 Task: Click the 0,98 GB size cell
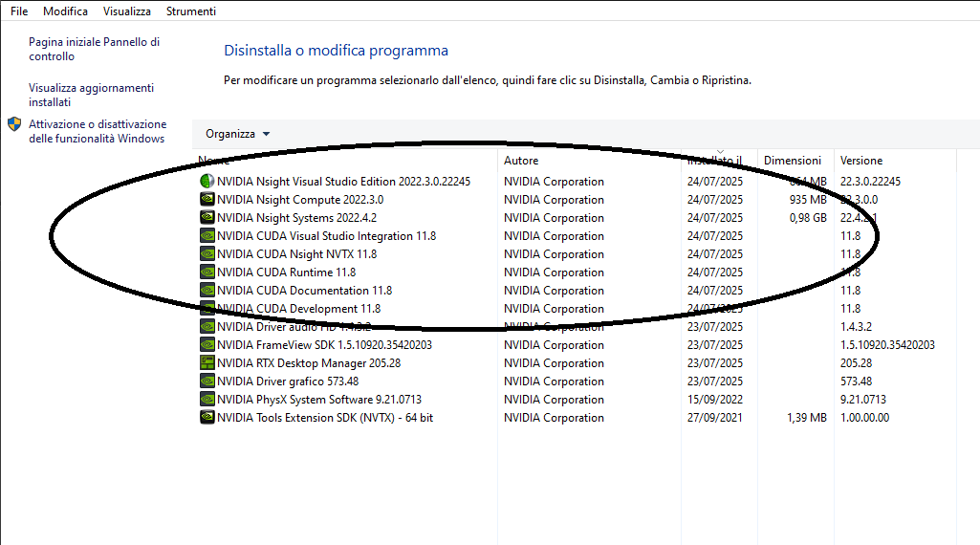(x=808, y=217)
